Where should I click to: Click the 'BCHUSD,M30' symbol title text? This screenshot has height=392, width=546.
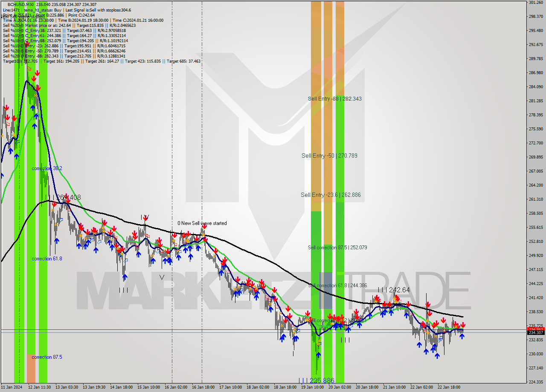pos(21,5)
